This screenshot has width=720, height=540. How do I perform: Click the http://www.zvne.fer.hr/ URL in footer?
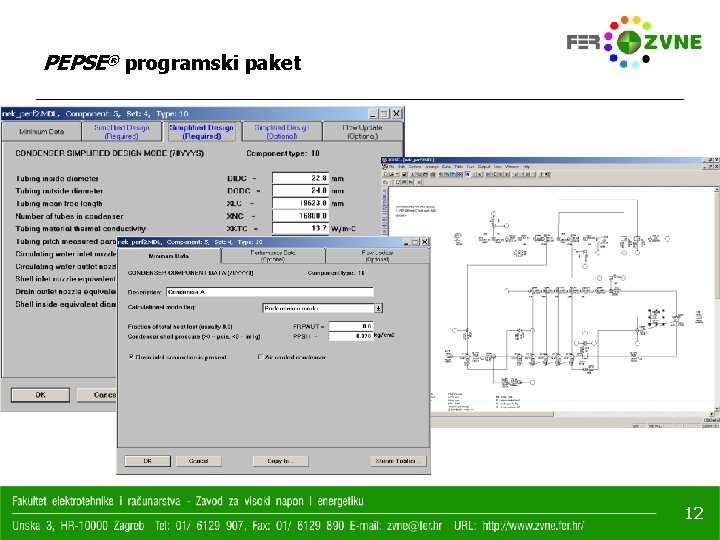tap(533, 526)
